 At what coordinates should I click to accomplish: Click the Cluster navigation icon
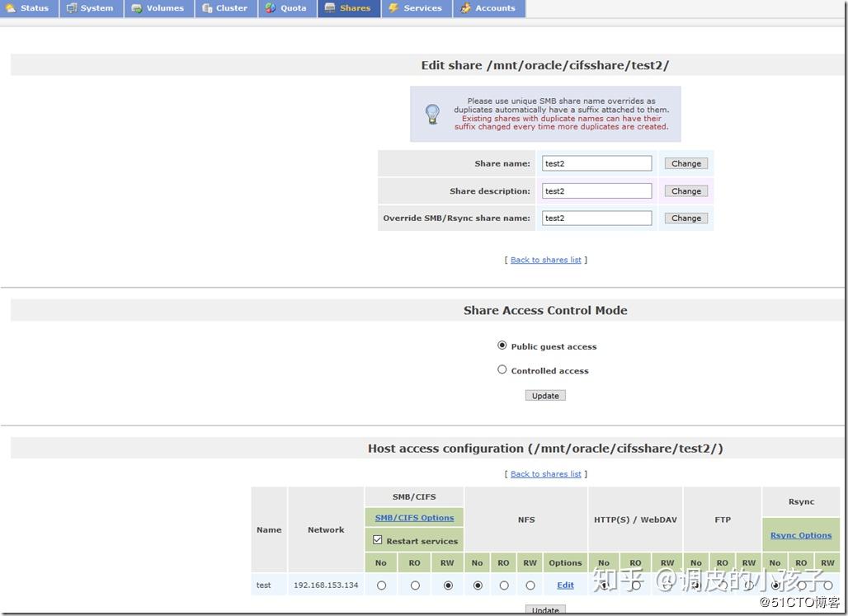click(x=205, y=8)
